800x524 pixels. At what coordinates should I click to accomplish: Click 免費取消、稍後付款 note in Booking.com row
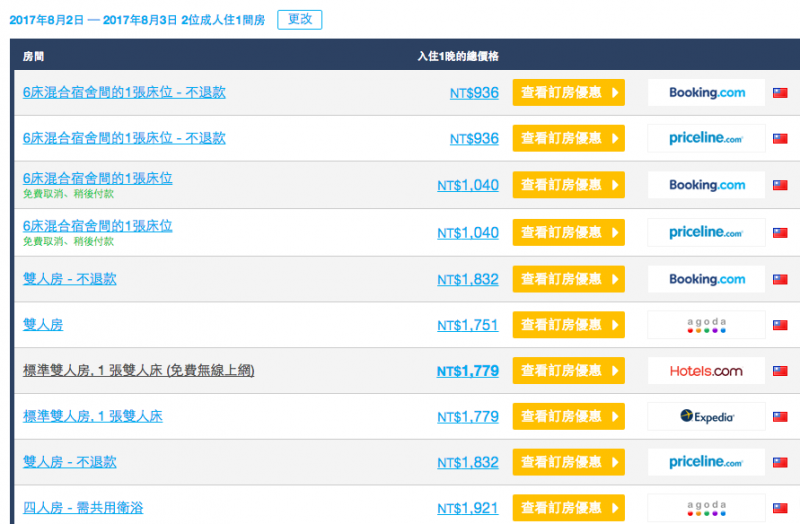68,194
